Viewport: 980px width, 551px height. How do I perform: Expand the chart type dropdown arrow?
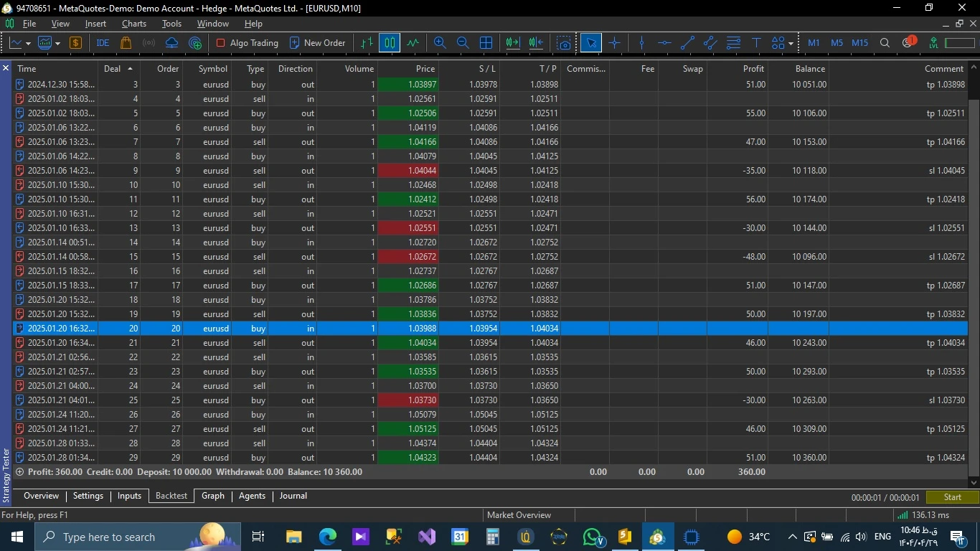tap(28, 43)
